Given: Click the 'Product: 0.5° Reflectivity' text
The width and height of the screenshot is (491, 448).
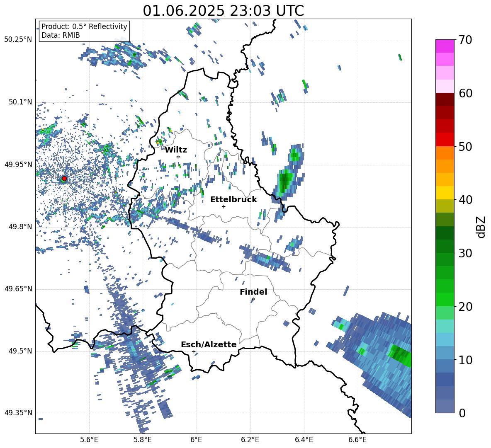Looking at the screenshot, I should tap(84, 26).
